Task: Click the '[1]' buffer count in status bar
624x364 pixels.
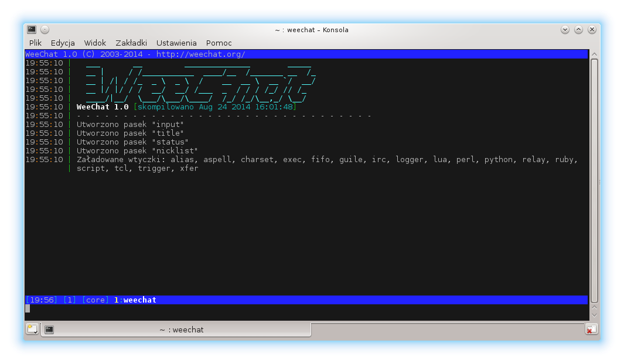Action: click(70, 300)
